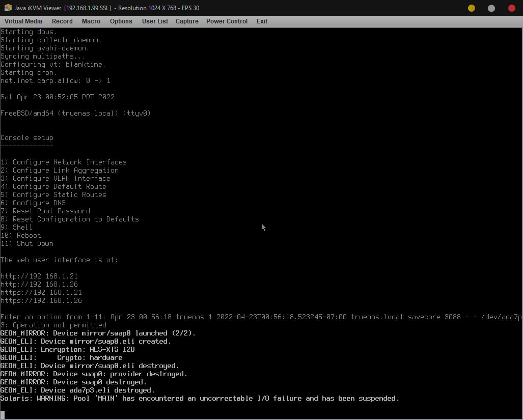Screen dimensions: 523x420
Task: Click the '1) Configure Network Interfaces' line
Action: pos(63,162)
